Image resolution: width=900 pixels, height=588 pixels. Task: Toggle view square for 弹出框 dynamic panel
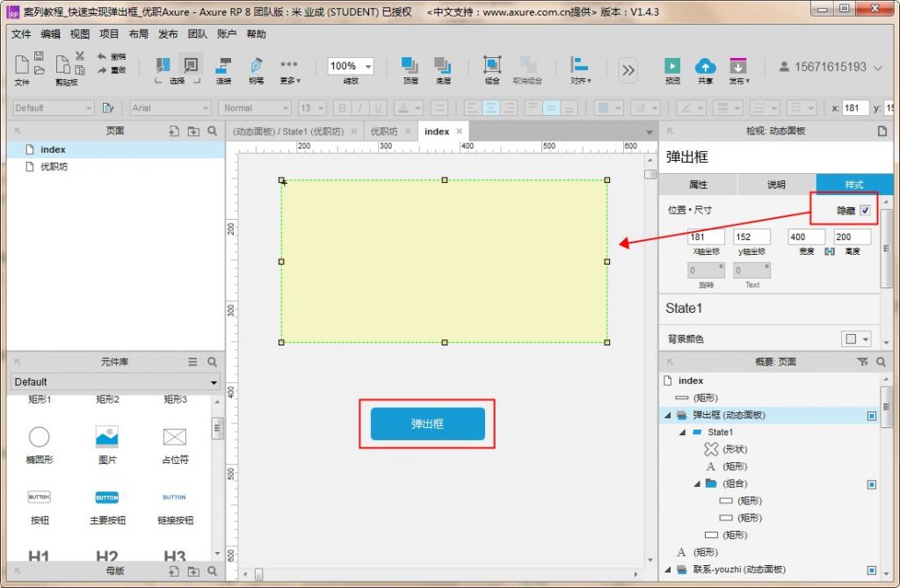click(x=871, y=416)
